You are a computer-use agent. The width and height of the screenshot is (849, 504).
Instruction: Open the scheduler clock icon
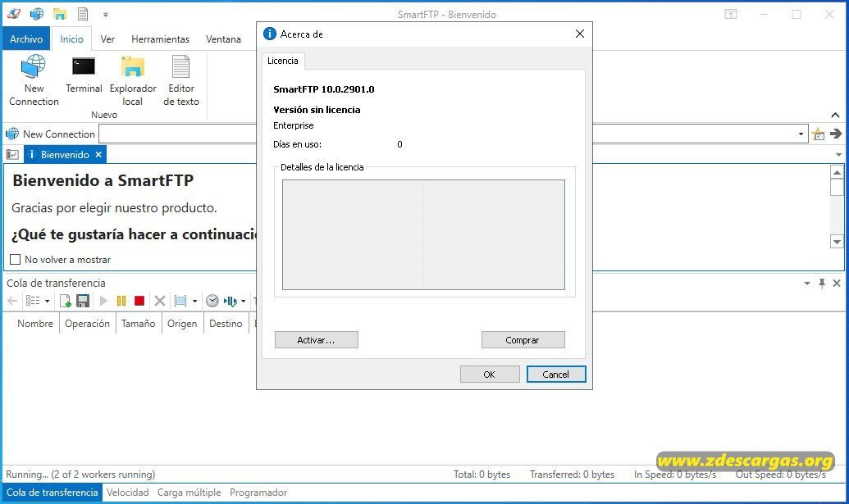(212, 301)
